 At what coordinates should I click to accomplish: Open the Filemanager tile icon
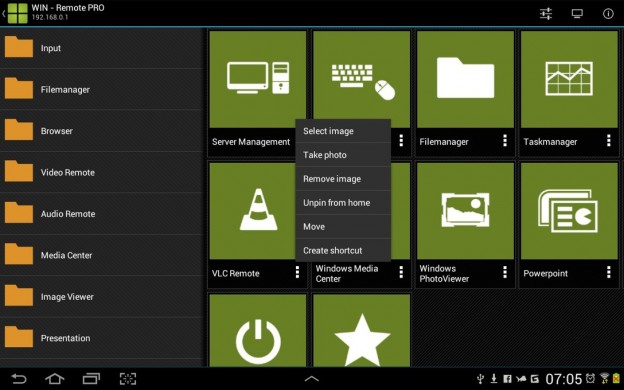pos(465,79)
